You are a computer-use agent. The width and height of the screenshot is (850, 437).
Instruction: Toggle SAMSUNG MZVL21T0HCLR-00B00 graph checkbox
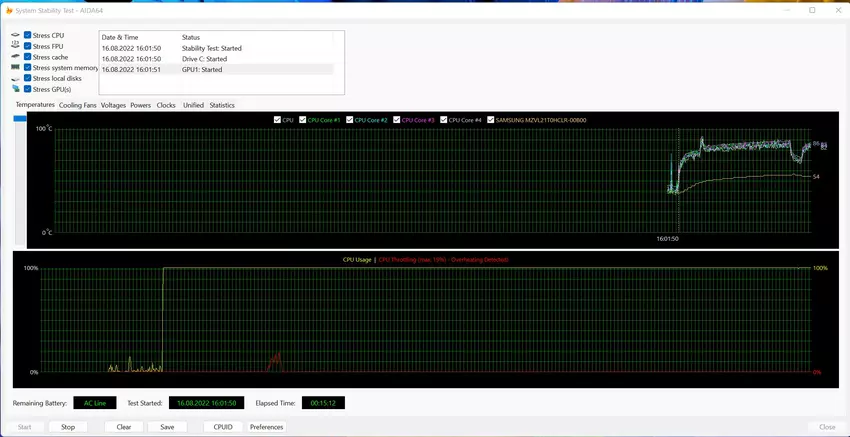pyautogui.click(x=490, y=120)
